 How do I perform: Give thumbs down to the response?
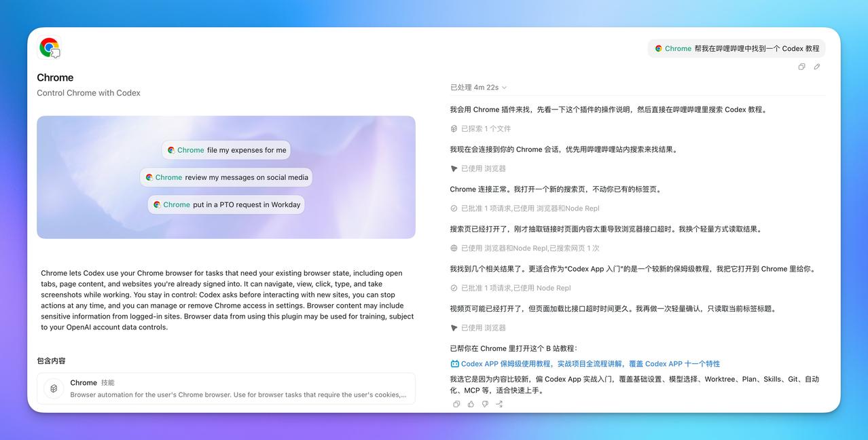click(x=485, y=404)
